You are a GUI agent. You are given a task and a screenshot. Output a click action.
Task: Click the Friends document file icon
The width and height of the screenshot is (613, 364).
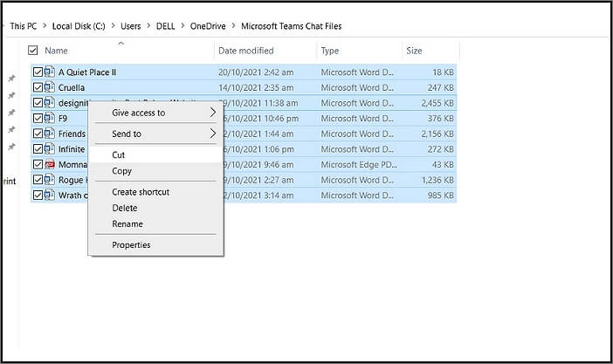tap(50, 134)
